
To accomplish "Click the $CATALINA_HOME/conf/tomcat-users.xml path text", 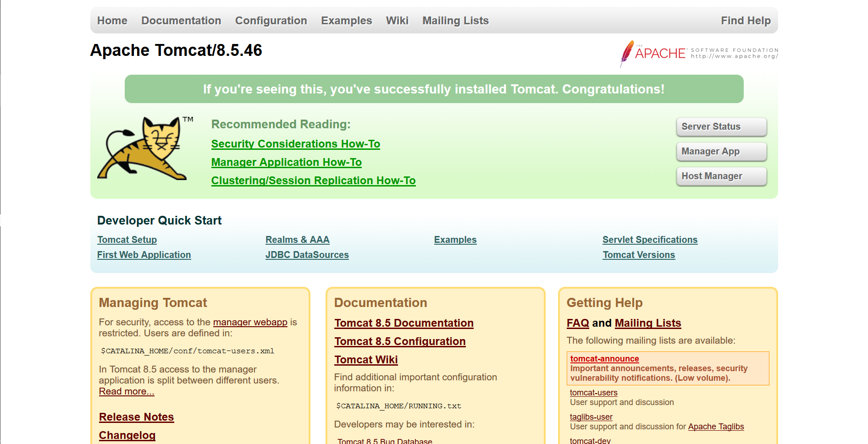I will pyautogui.click(x=188, y=351).
